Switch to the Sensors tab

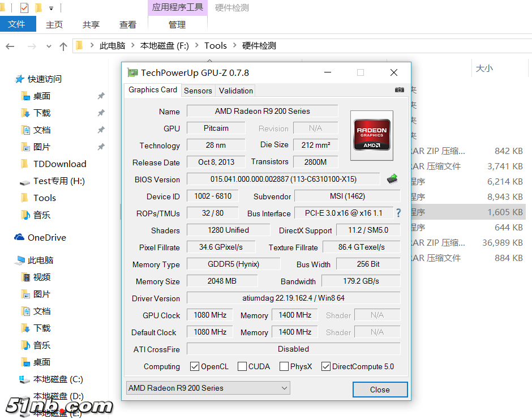(x=198, y=91)
